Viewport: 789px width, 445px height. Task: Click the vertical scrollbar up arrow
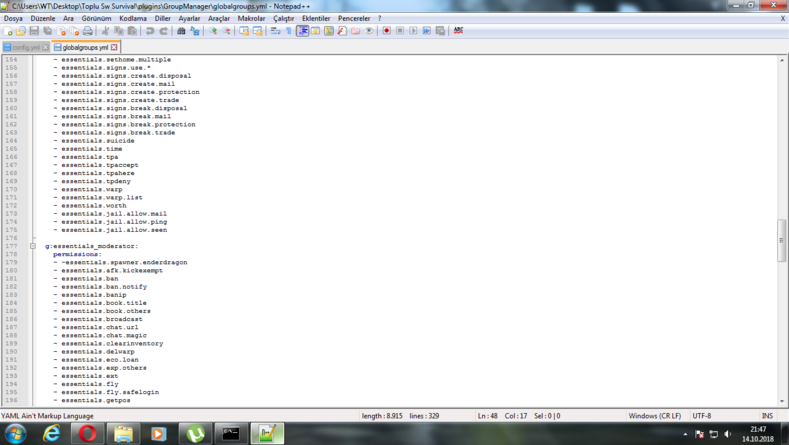782,60
